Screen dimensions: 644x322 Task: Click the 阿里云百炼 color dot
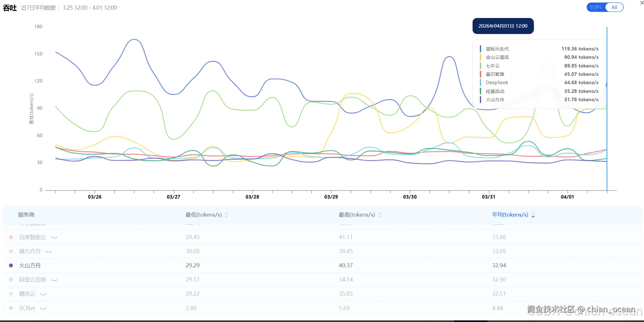11,280
